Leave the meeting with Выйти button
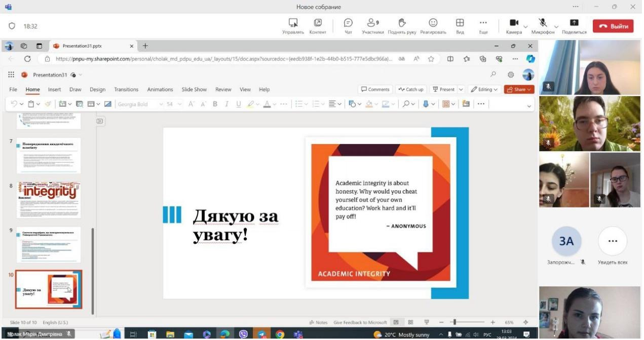644x340 pixels. pyautogui.click(x=613, y=26)
